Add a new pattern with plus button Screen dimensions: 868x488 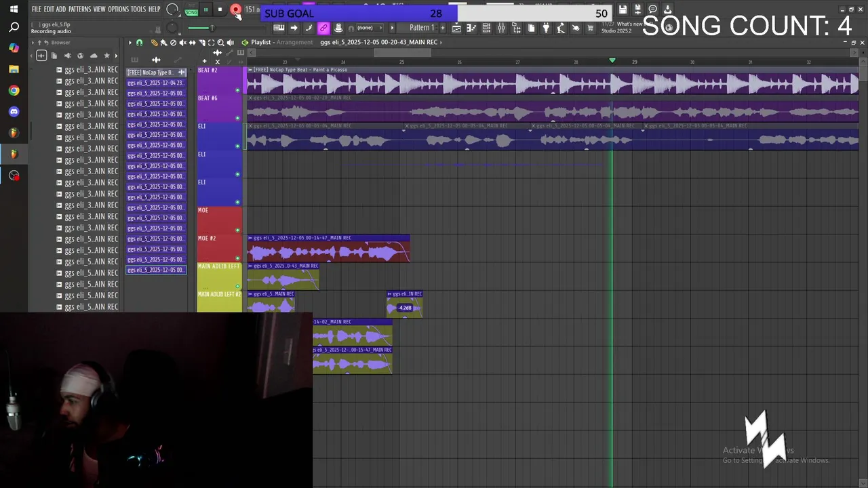(443, 28)
